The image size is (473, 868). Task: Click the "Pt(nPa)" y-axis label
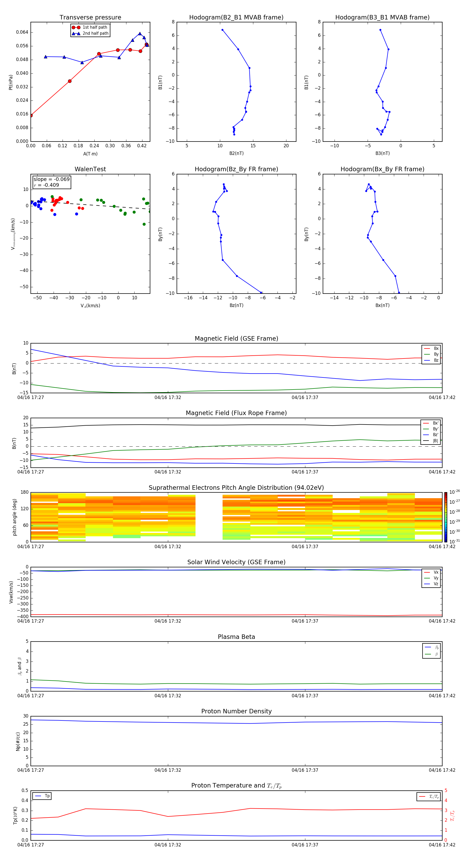pos(11,82)
